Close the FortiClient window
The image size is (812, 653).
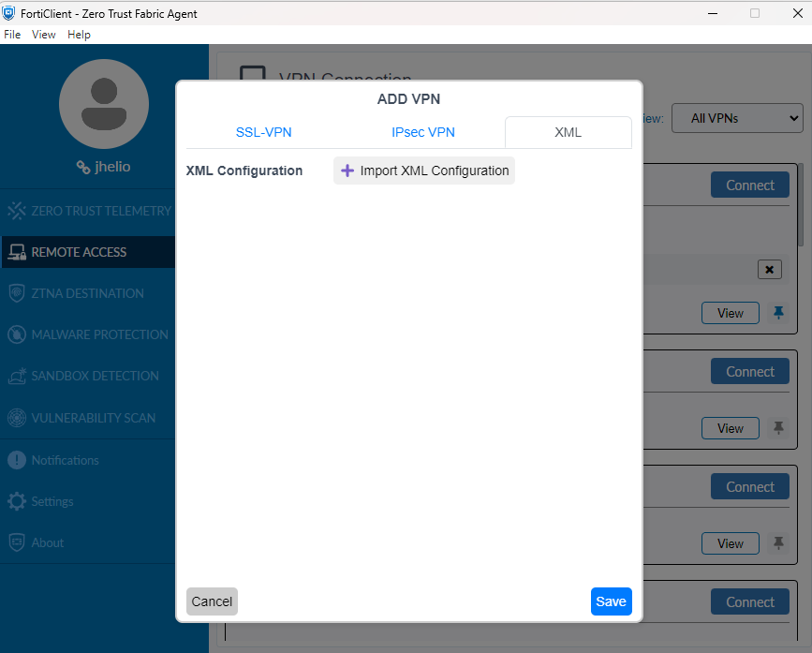(x=798, y=13)
